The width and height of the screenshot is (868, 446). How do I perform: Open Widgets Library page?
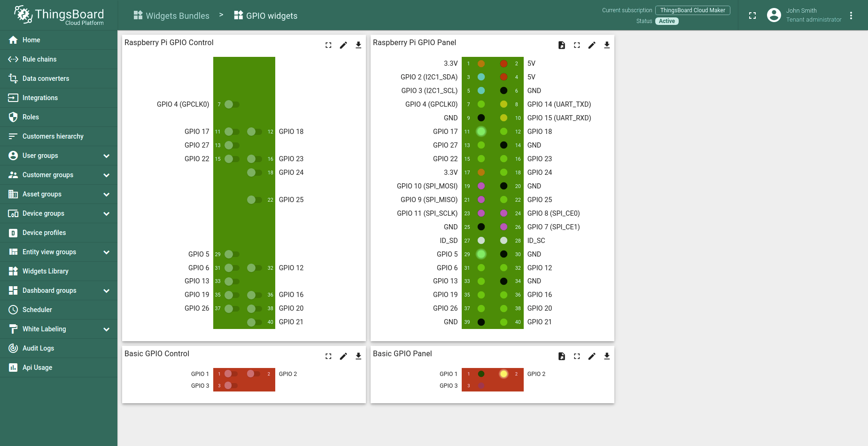[x=59, y=271]
